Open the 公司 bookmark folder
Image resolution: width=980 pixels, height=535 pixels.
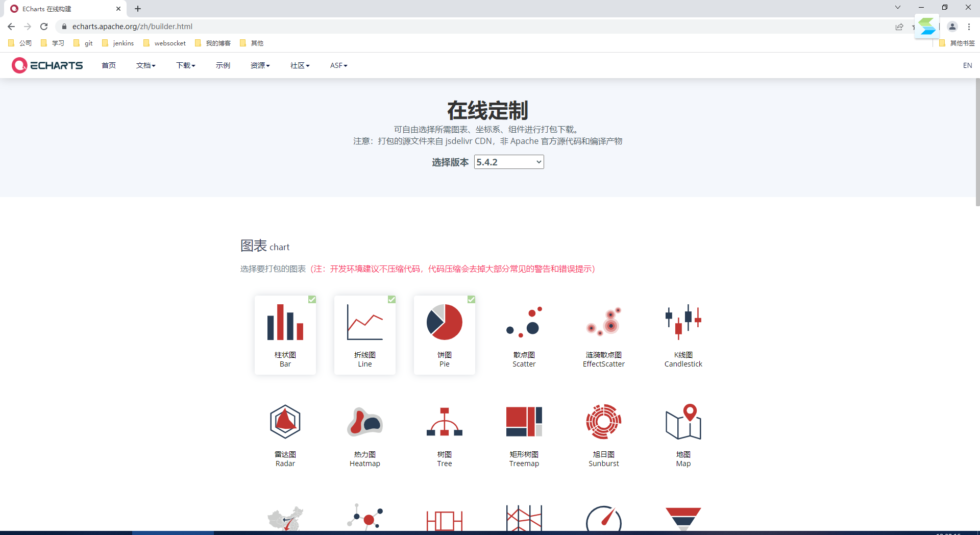click(x=20, y=43)
